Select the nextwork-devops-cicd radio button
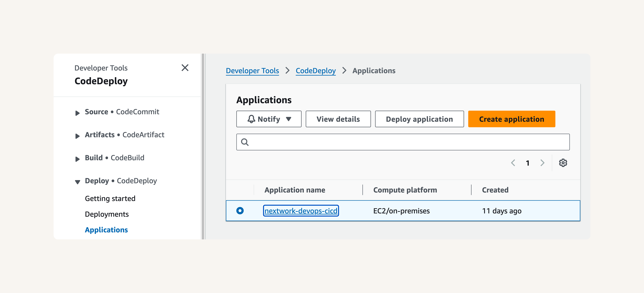The width and height of the screenshot is (644, 293). pos(240,211)
